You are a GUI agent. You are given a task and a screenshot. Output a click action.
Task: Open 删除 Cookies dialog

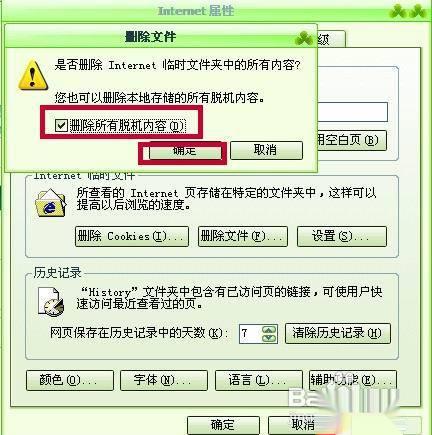pos(132,237)
